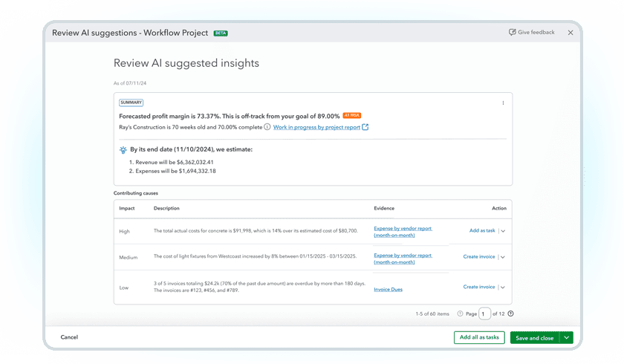
Task: Open Expense by vendor report for concrete row
Action: click(x=403, y=232)
